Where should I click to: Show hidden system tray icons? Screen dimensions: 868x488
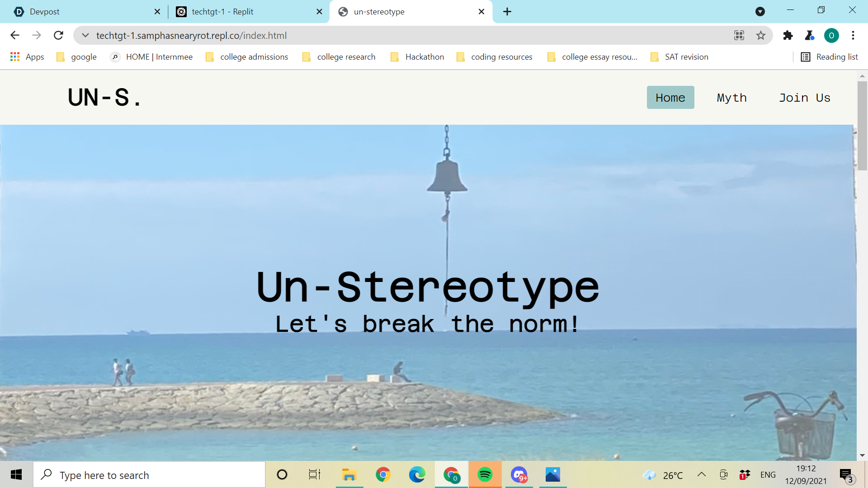point(702,474)
